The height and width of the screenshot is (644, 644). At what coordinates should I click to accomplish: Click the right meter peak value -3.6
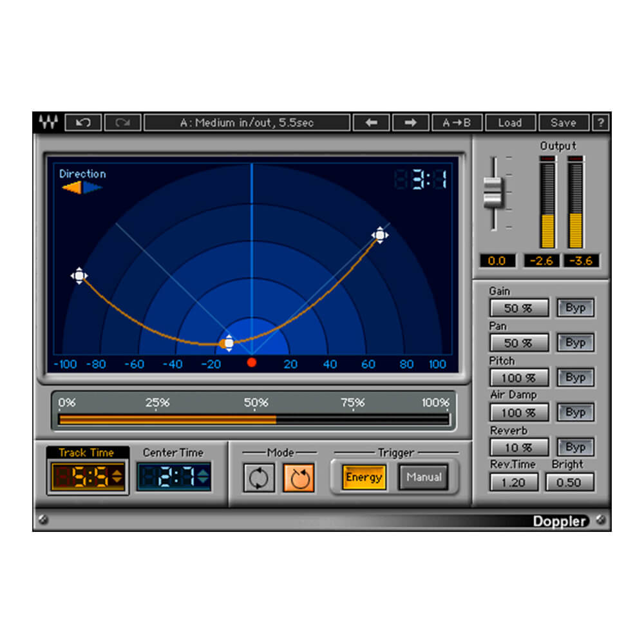pyautogui.click(x=581, y=261)
